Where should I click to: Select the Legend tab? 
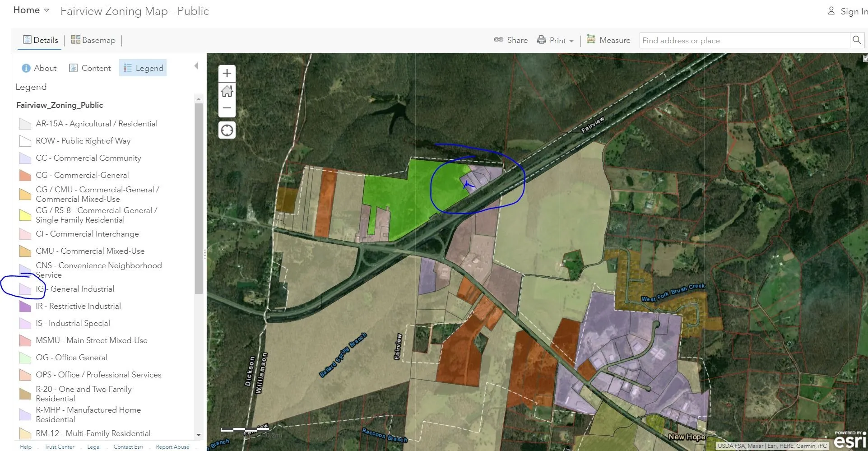point(143,68)
